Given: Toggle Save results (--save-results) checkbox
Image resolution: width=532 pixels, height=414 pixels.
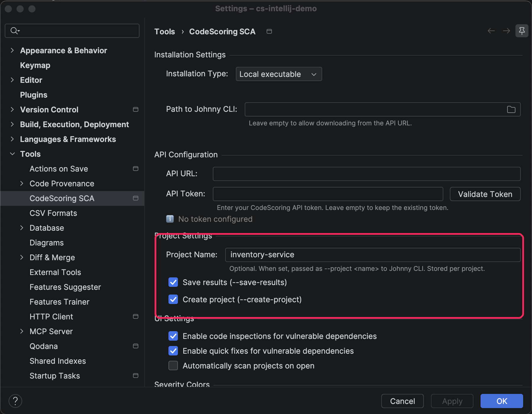Looking at the screenshot, I should click(x=173, y=282).
